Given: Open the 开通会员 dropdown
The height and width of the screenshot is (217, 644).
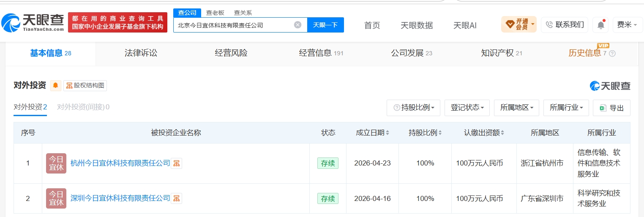Looking at the screenshot, I should click(518, 24).
